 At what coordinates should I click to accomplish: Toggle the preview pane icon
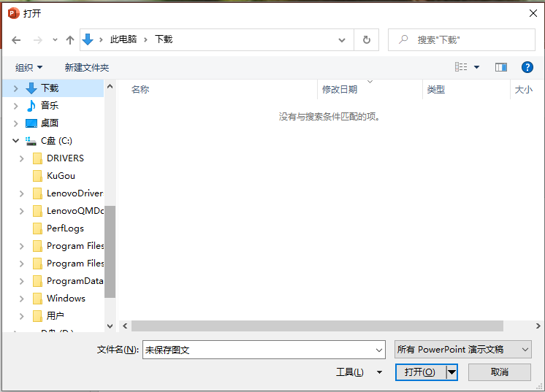[501, 67]
